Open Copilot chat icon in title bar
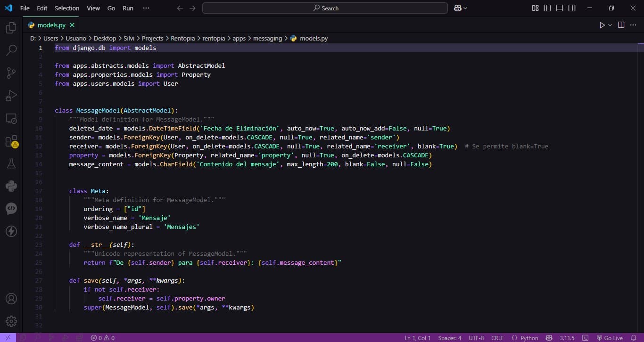The image size is (644, 342). click(457, 8)
